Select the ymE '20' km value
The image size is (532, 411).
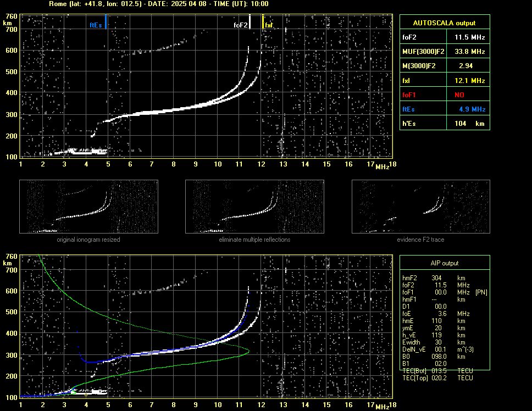pyautogui.click(x=438, y=328)
